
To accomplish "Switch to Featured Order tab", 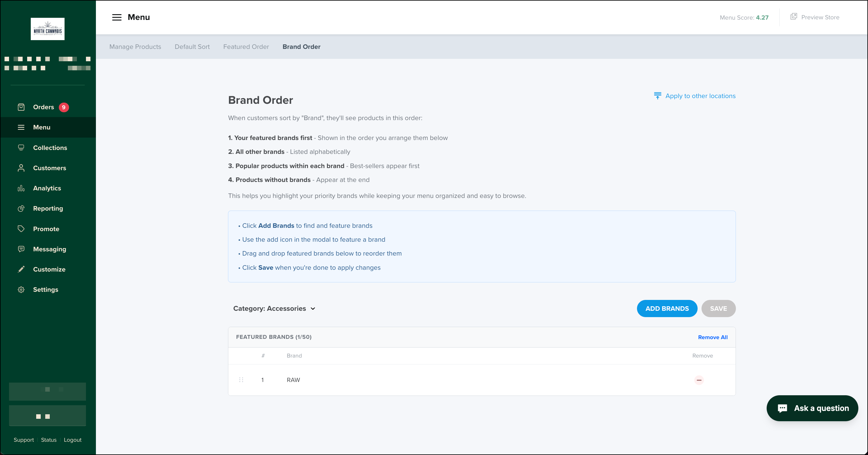I will click(246, 47).
